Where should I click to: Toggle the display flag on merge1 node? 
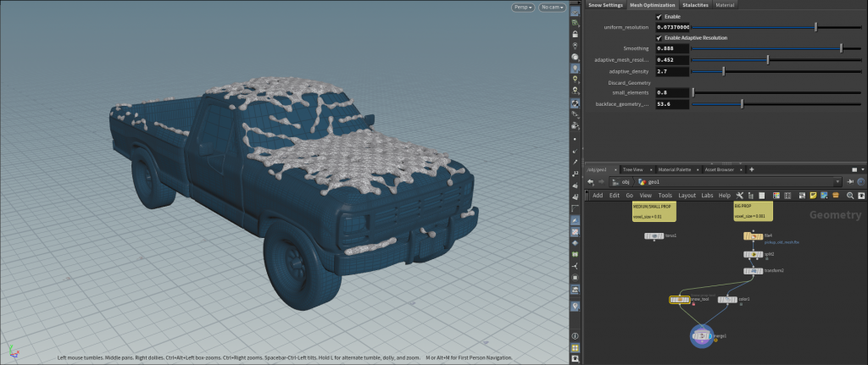709,335
